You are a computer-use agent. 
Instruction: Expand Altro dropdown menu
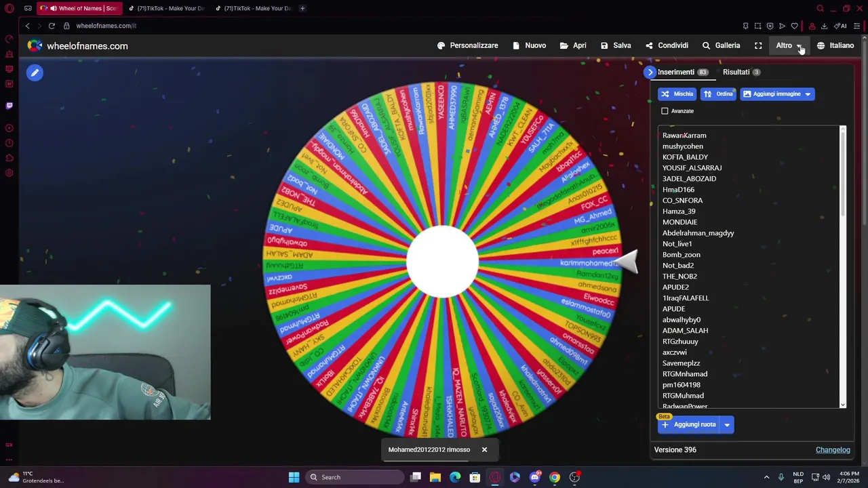point(789,45)
